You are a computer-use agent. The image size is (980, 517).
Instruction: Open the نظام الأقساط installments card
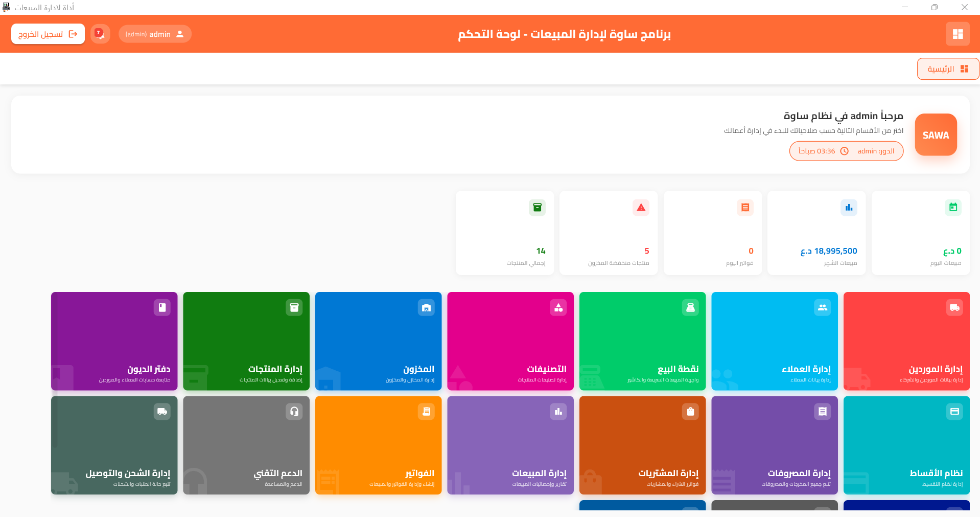point(906,445)
